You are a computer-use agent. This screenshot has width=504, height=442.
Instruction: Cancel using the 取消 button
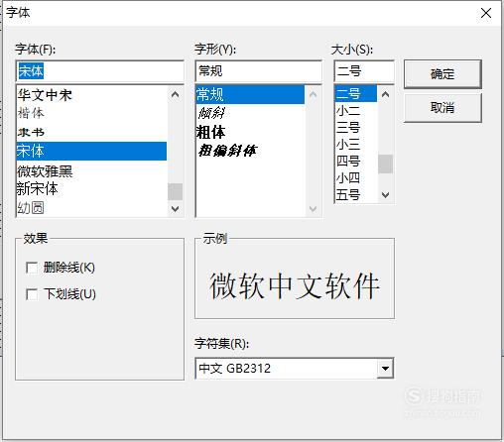442,108
